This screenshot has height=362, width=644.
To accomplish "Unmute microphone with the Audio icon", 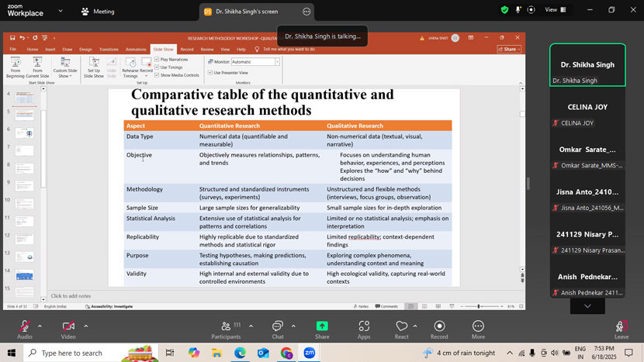I will [25, 326].
